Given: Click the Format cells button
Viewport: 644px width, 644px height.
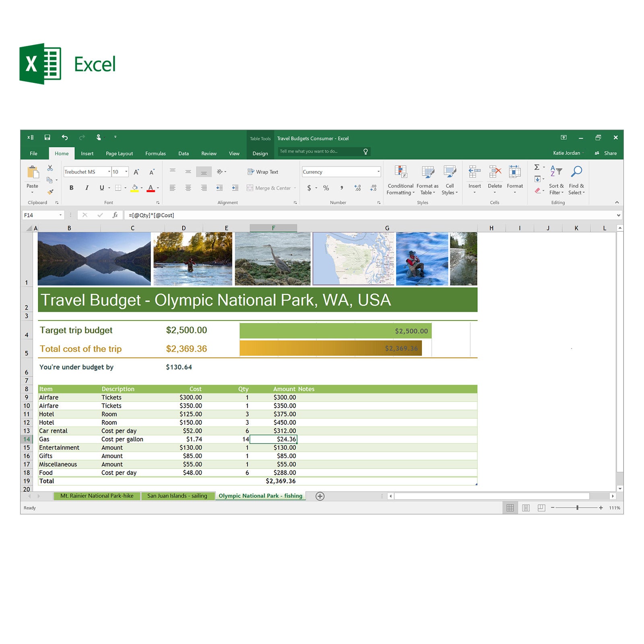Looking at the screenshot, I should pos(515,180).
